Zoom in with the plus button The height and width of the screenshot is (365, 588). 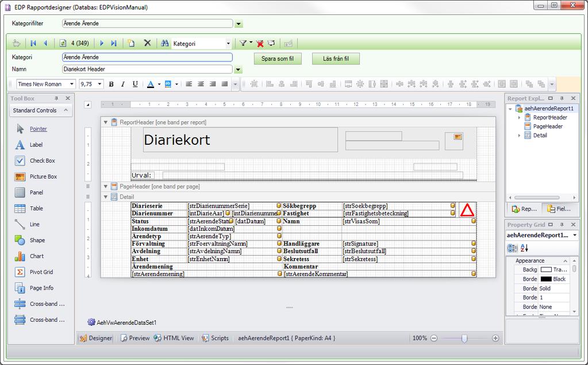click(495, 338)
